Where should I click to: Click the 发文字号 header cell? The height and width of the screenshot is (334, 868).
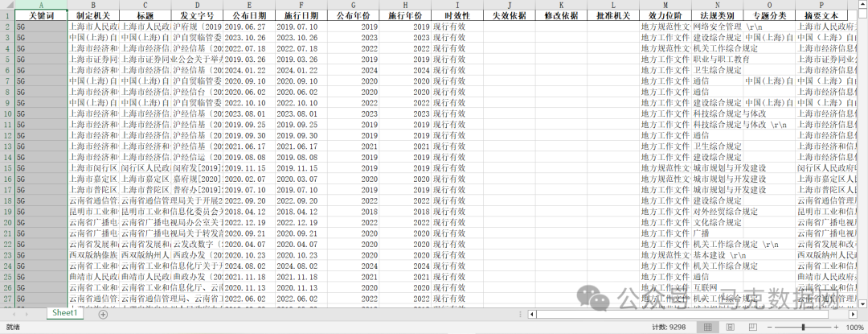[x=197, y=15]
